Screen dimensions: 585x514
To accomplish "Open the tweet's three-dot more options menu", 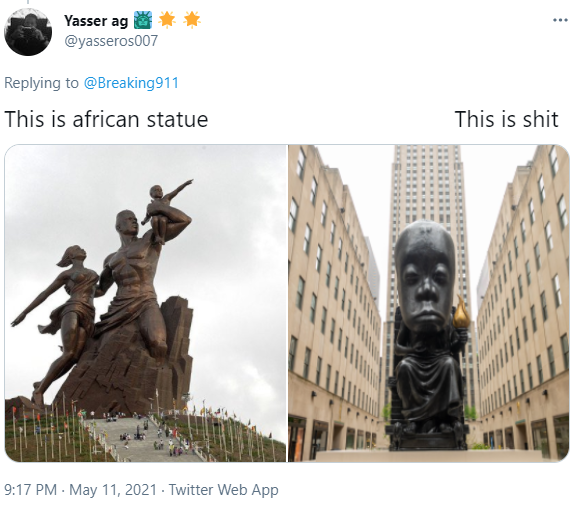I will [560, 20].
